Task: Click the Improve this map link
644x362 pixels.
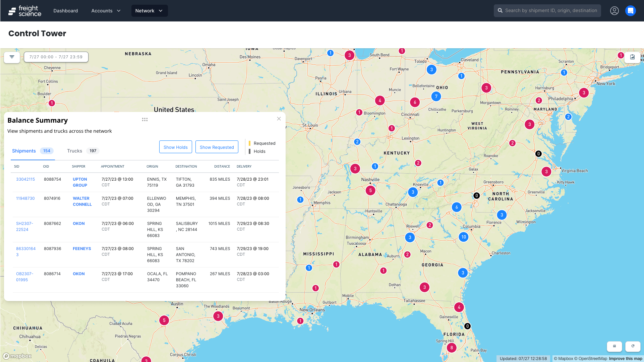Action: [x=627, y=358]
